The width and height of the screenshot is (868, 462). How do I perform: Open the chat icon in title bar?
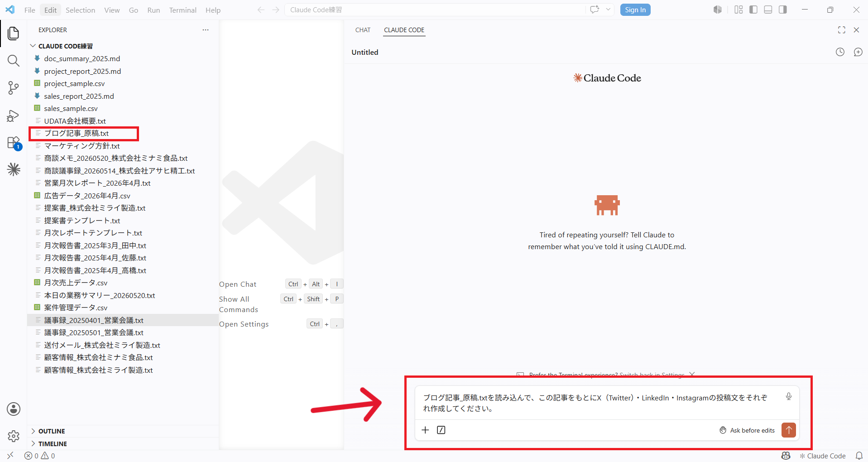click(x=595, y=10)
